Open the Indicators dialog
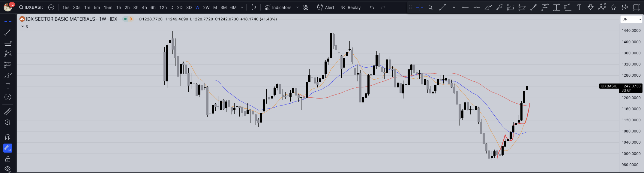 pyautogui.click(x=278, y=8)
